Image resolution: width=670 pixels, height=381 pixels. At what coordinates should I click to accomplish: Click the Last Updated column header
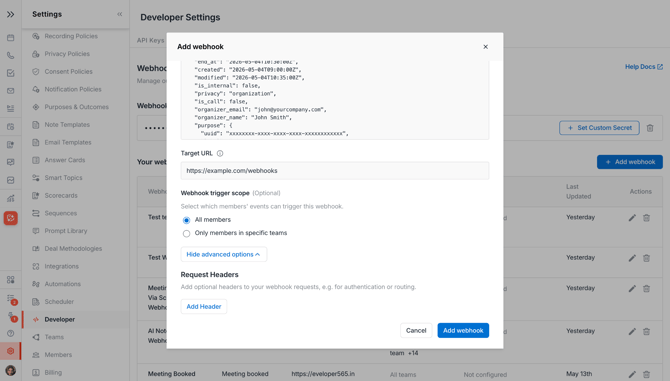click(x=579, y=192)
